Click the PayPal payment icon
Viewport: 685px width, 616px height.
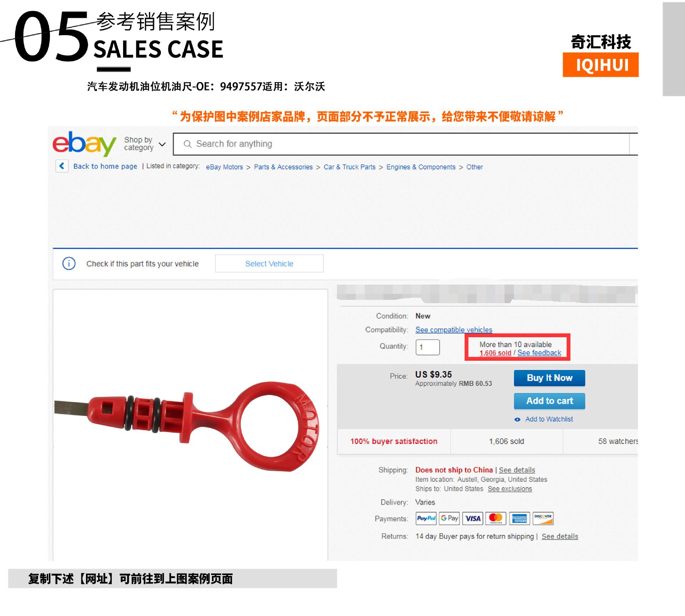[x=426, y=518]
